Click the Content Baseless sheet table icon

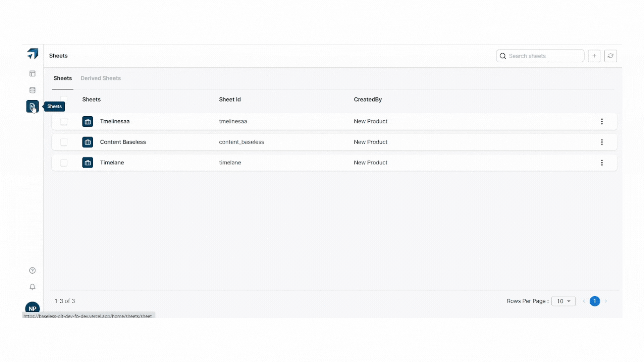88,142
